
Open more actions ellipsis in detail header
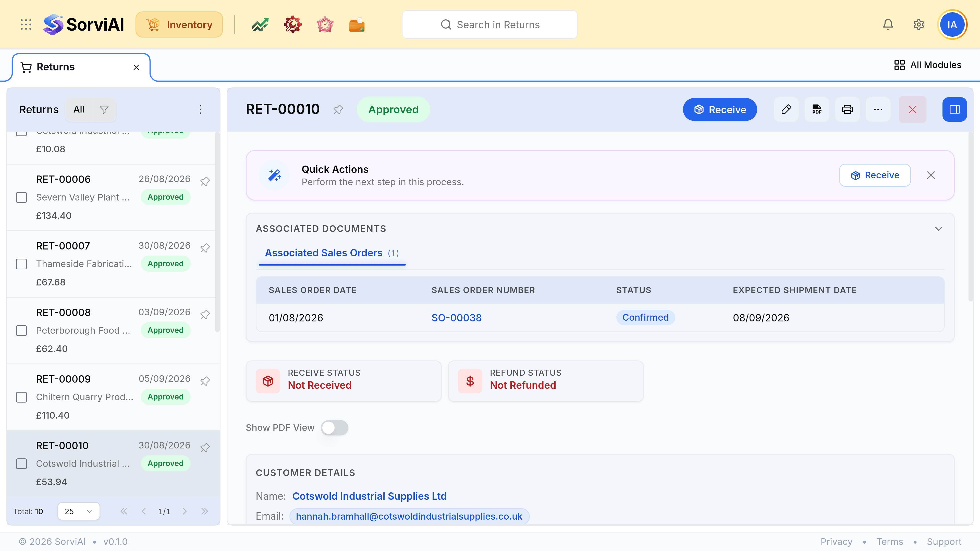(878, 109)
